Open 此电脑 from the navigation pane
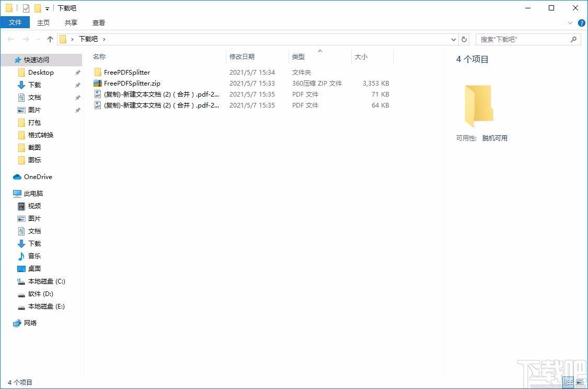Screen dimensions: 588x389 click(31, 193)
